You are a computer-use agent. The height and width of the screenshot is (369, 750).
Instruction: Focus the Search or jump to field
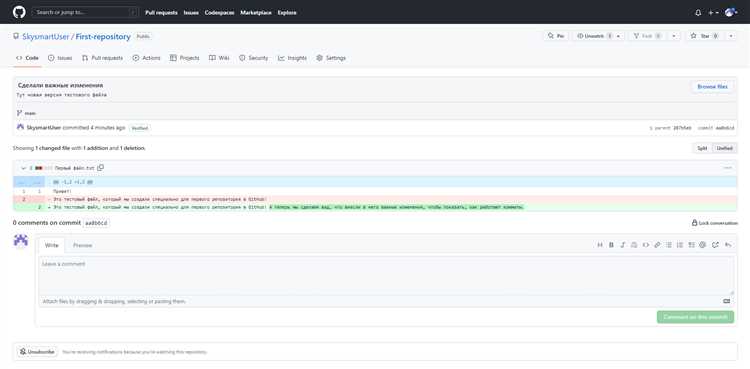pyautogui.click(x=86, y=12)
